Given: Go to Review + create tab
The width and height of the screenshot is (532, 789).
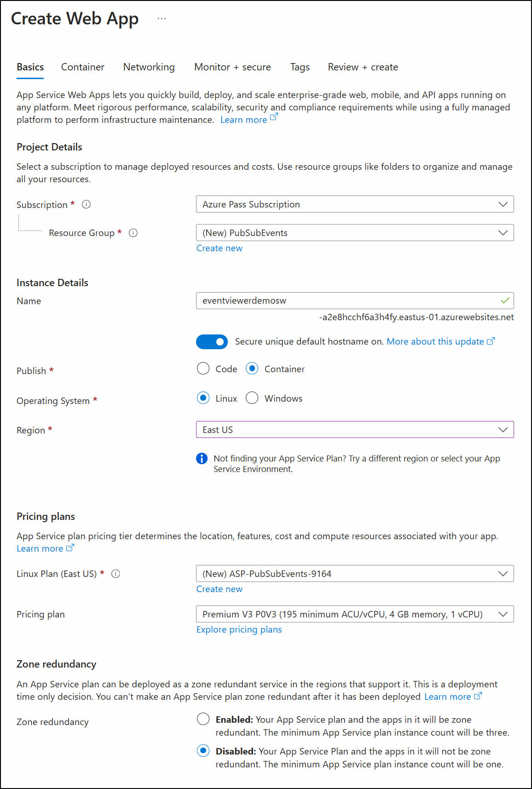Looking at the screenshot, I should [x=363, y=67].
